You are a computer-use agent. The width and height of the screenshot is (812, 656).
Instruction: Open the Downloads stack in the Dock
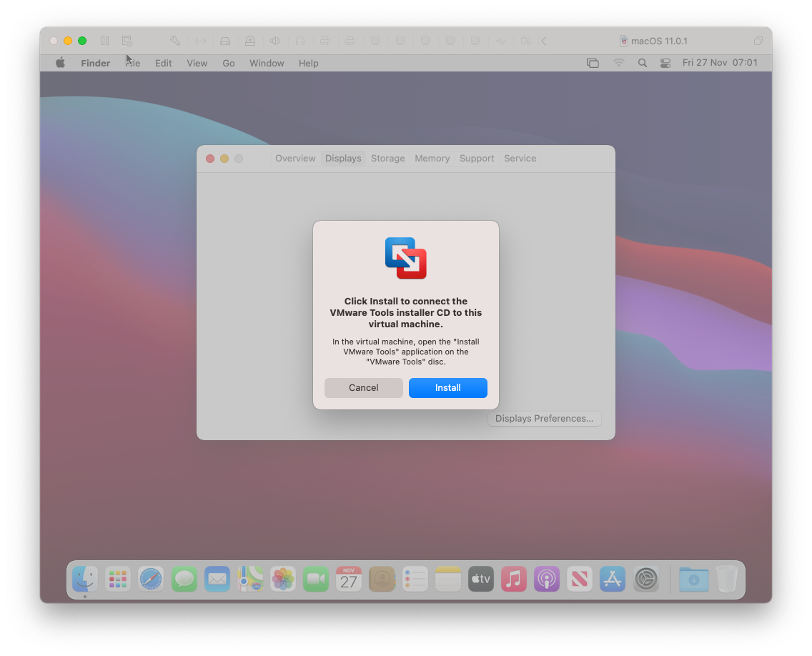click(693, 579)
